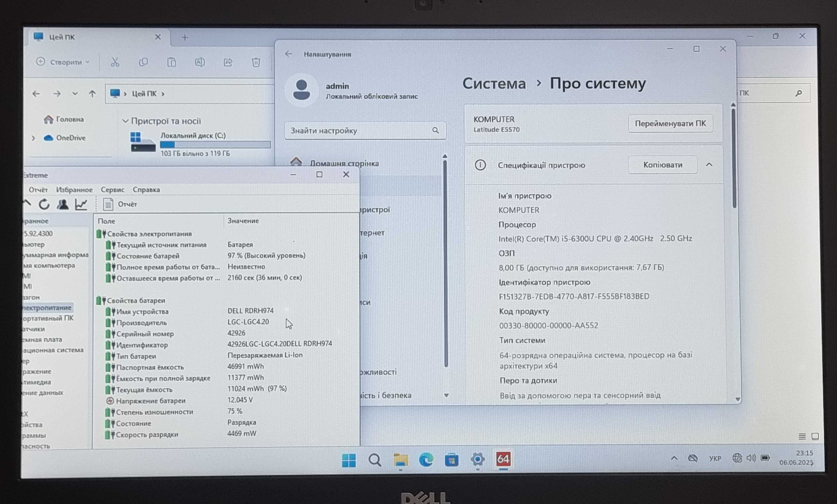Screen dimensions: 837x504
Task: Click the Copy icon in Explorer toolbar
Action: (143, 62)
